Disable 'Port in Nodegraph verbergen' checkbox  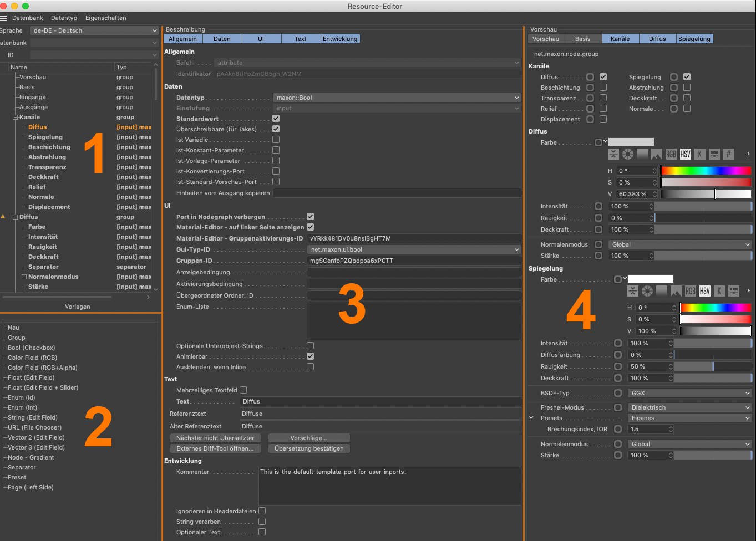[310, 217]
